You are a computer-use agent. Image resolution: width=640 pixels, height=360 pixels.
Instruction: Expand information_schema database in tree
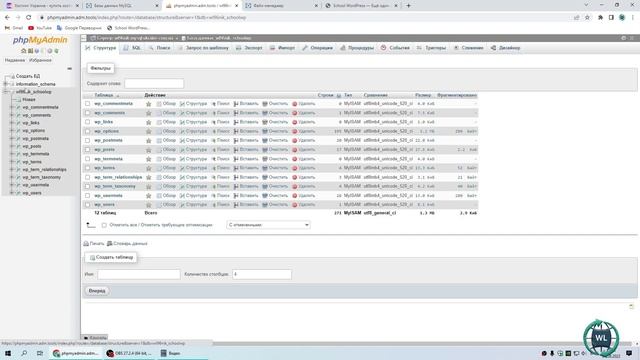tap(6, 84)
